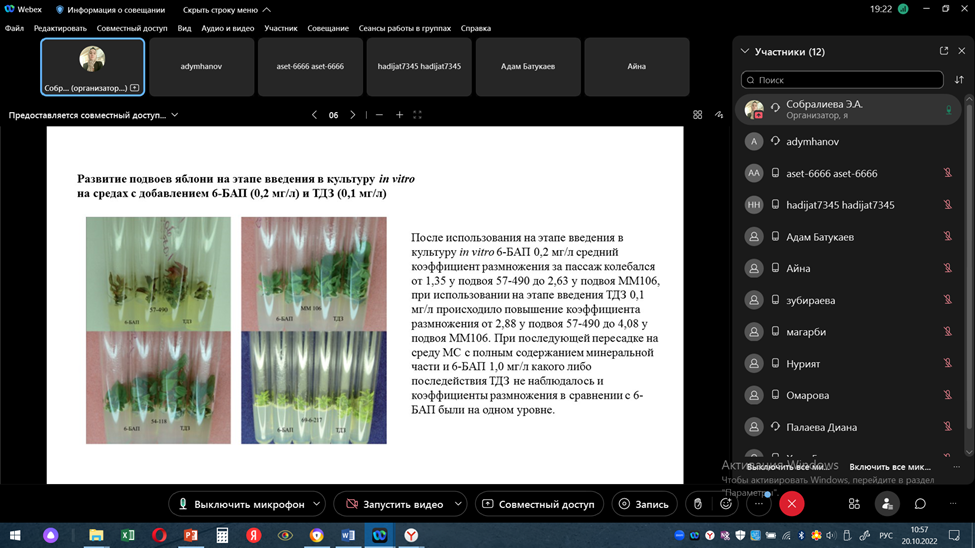
Task: Open the reactions smiley icon
Action: tap(726, 504)
